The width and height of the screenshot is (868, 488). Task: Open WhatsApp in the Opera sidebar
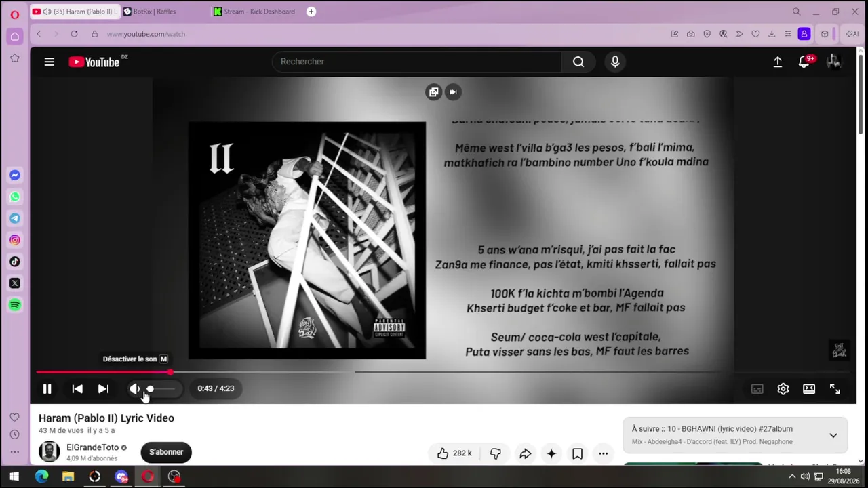(14, 197)
